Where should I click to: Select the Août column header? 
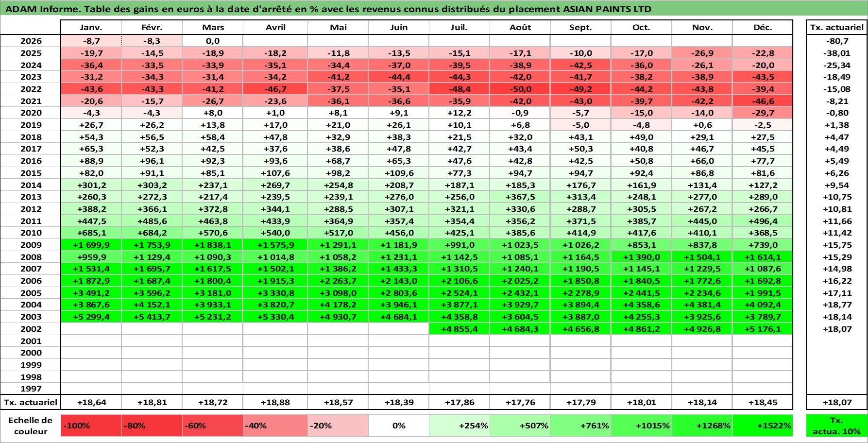(x=520, y=27)
